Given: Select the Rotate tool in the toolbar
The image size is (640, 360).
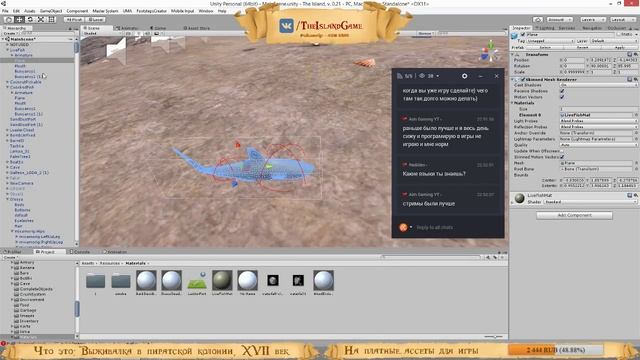Looking at the screenshot, I should 30,19.
